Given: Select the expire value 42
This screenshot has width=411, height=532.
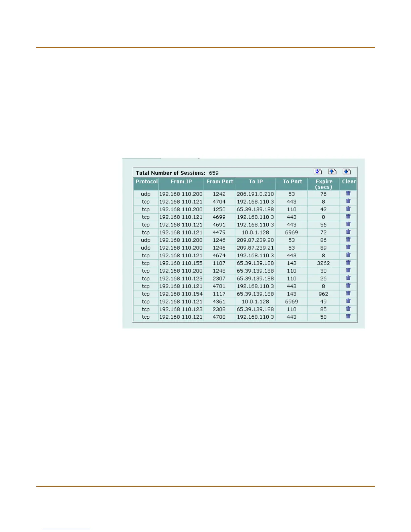Looking at the screenshot, I should tap(323, 210).
